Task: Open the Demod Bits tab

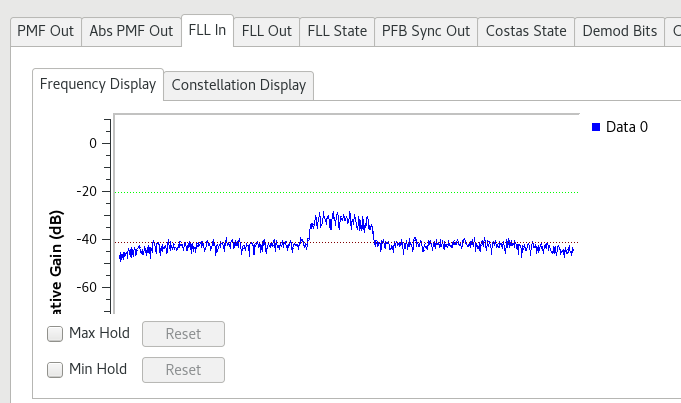Action: pos(620,31)
